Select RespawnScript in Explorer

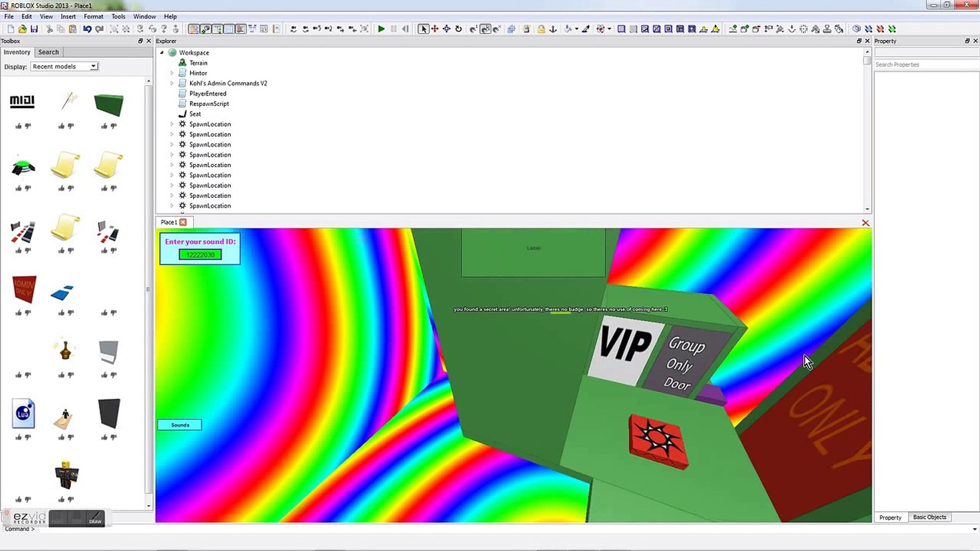[209, 104]
